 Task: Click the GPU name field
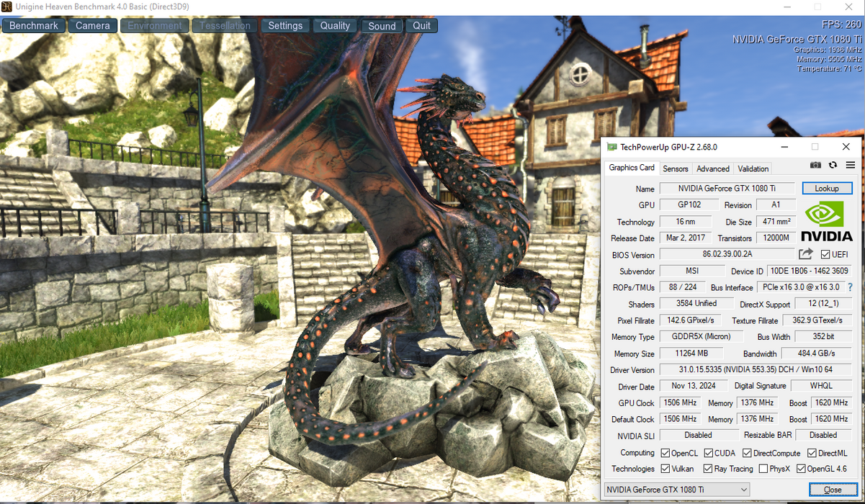tap(727, 188)
